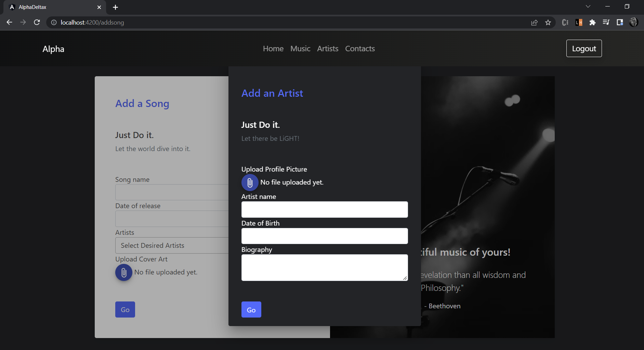Open the Music nav item
Screen dimensions: 644x350
pos(300,49)
